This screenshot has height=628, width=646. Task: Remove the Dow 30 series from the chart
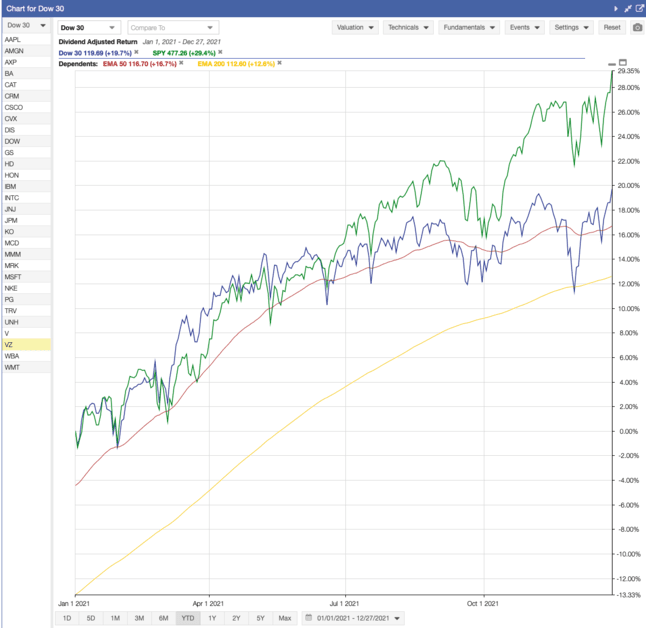(x=136, y=52)
